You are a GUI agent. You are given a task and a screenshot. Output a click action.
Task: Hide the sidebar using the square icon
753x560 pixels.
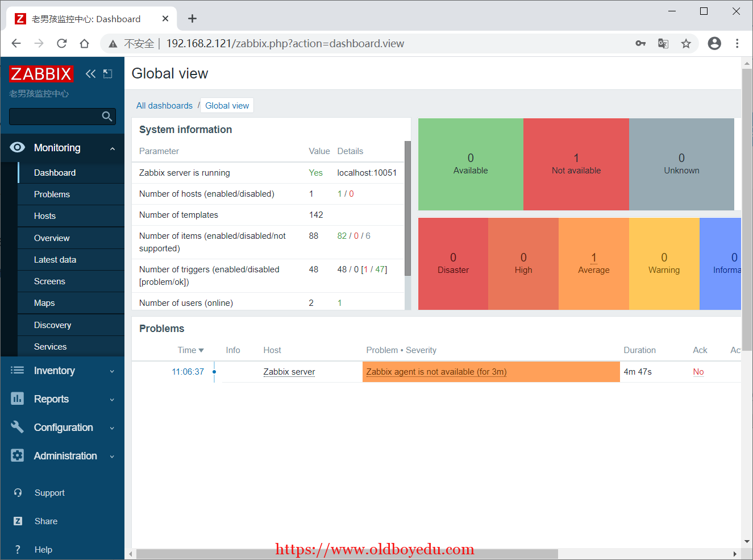[x=107, y=74]
